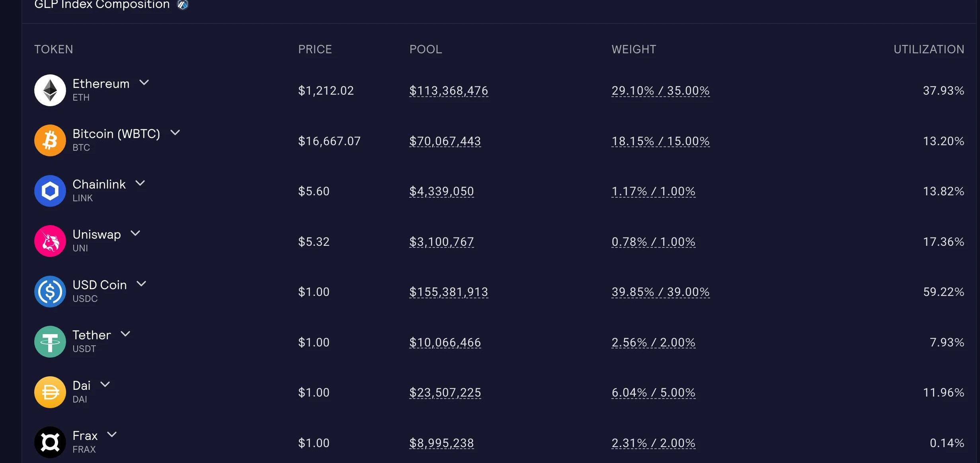Click the Arbitrum network icon beside the title

183,5
